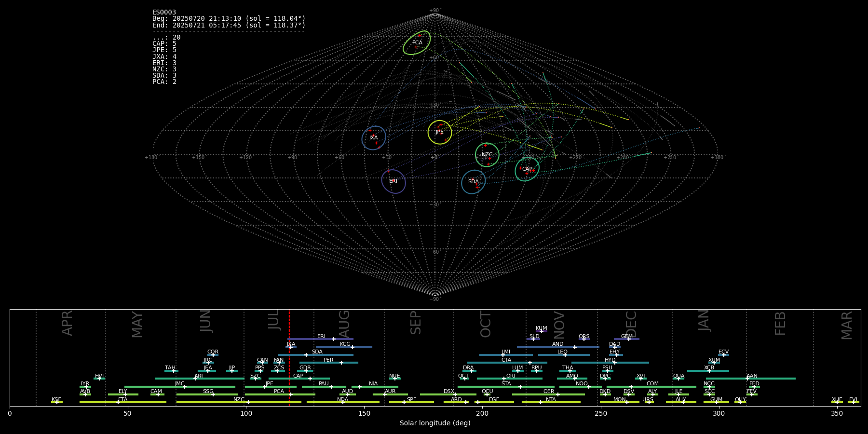Image resolution: width=868 pixels, height=434 pixels.
Task: Click the CAP radiant label on sky map
Action: (x=527, y=169)
